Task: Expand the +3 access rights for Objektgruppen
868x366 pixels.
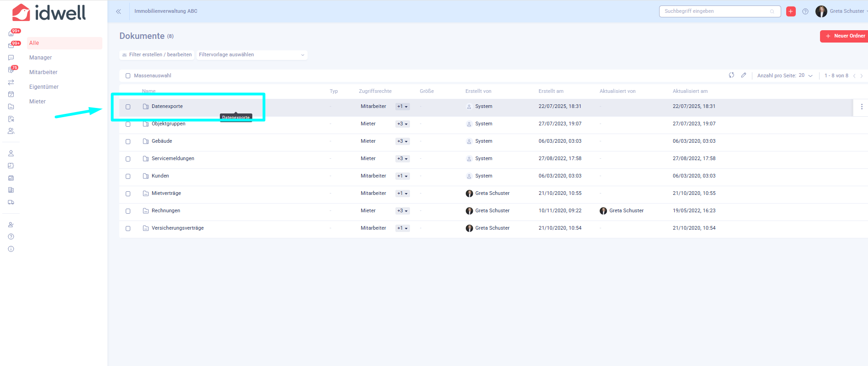Action: [402, 124]
